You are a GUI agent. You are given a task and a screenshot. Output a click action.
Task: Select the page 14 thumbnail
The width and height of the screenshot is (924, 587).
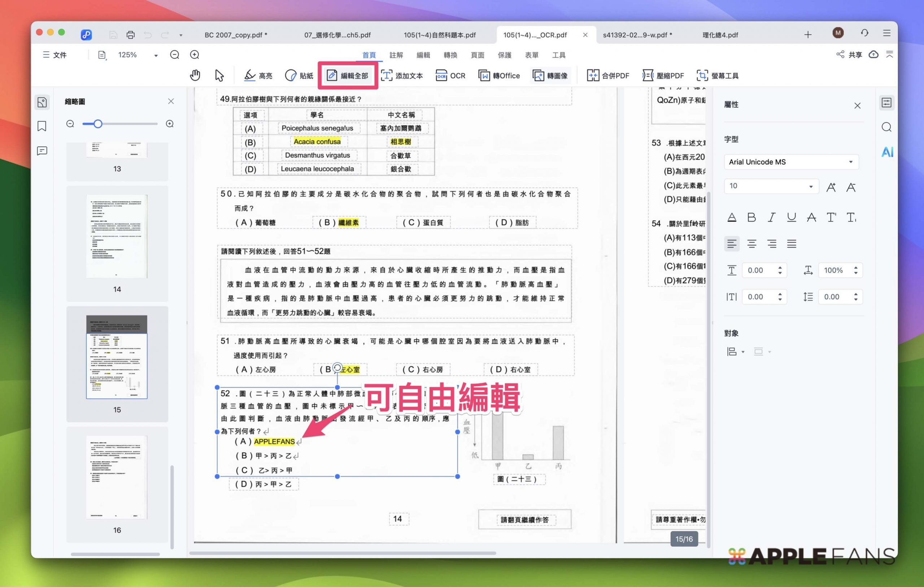(x=117, y=236)
